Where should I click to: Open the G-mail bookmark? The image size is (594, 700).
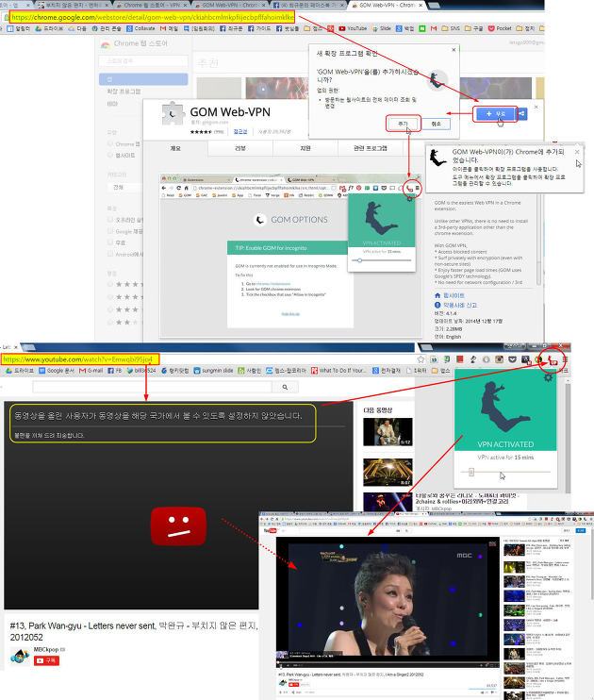pyautogui.click(x=91, y=371)
